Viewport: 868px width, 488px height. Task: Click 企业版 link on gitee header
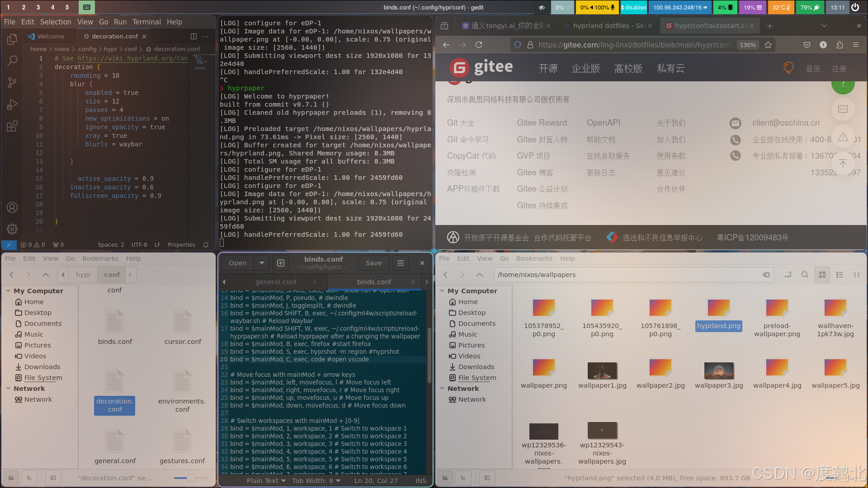click(x=585, y=68)
